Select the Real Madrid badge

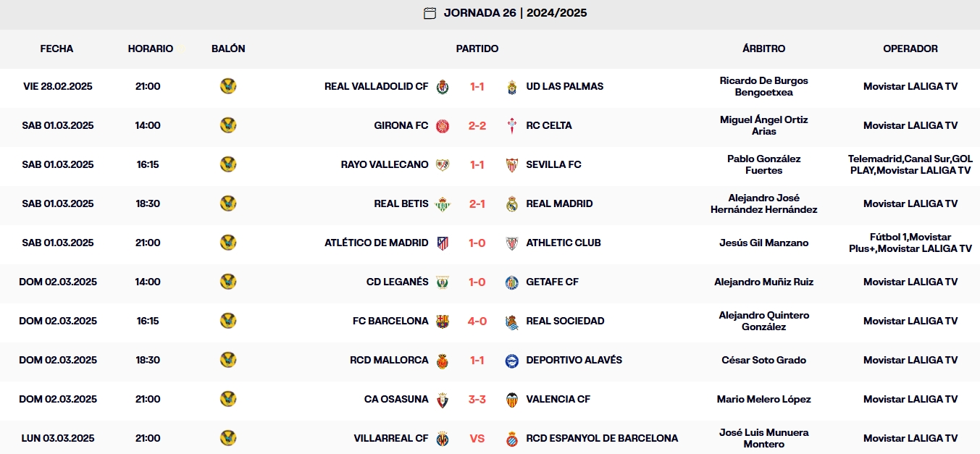click(511, 203)
